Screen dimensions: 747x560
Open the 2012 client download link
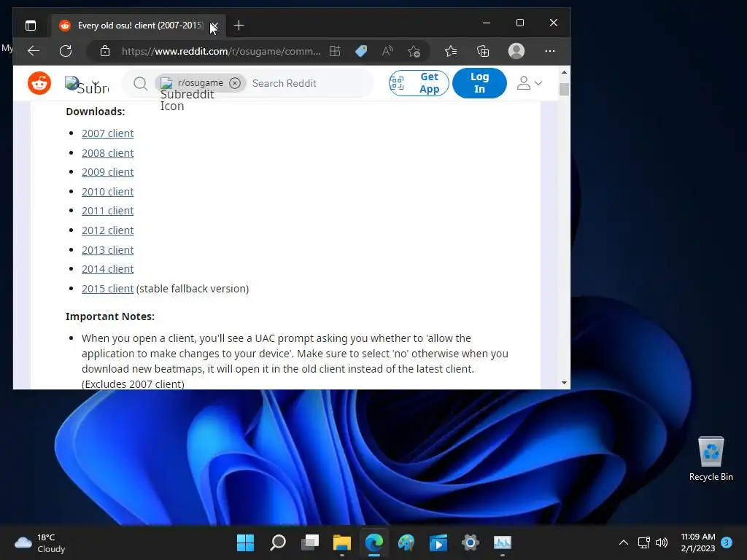[x=108, y=230]
